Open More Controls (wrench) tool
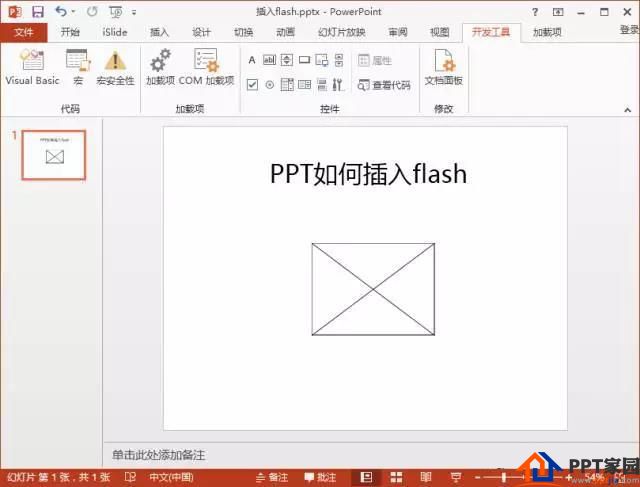 [x=338, y=85]
